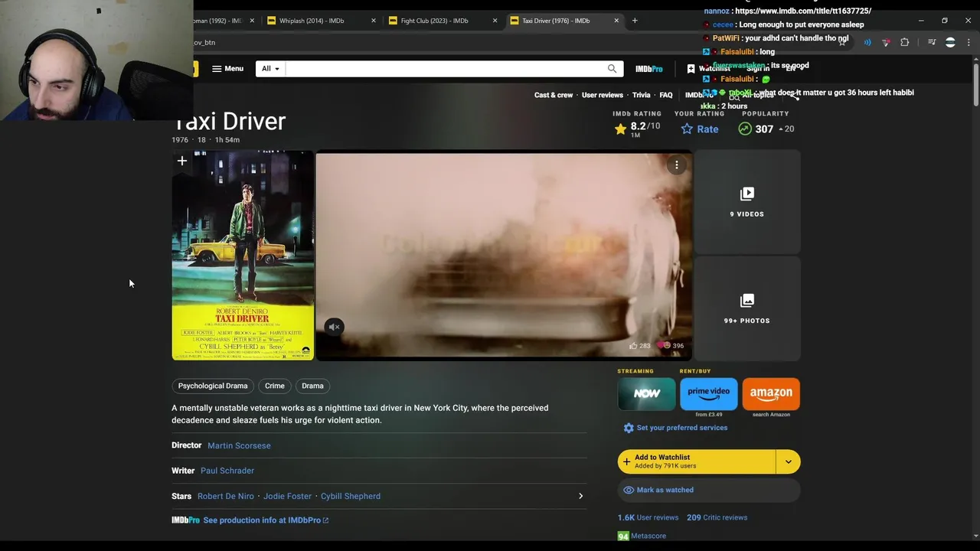Open Robert De Niro's page
The width and height of the screenshot is (980, 551).
226,496
